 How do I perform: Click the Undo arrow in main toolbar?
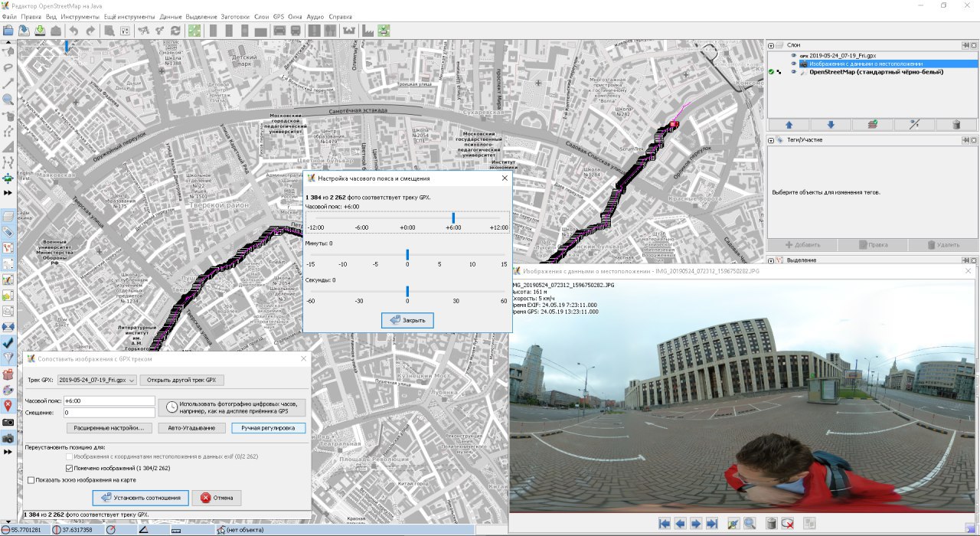[74, 31]
